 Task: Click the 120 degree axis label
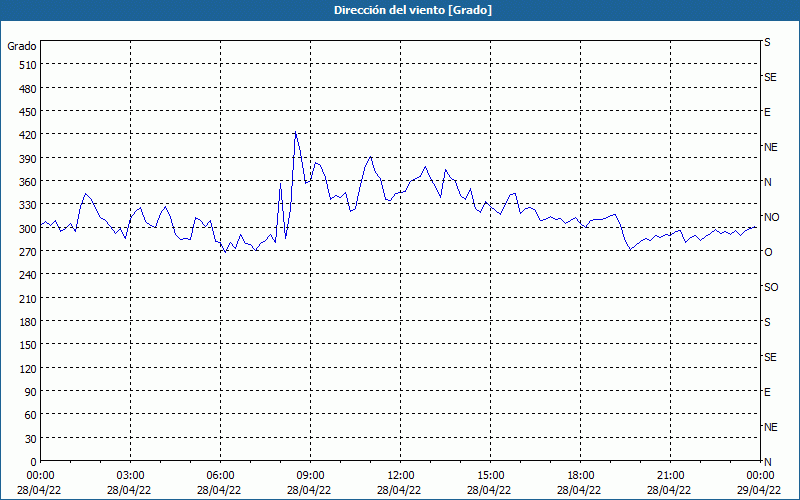(x=28, y=368)
